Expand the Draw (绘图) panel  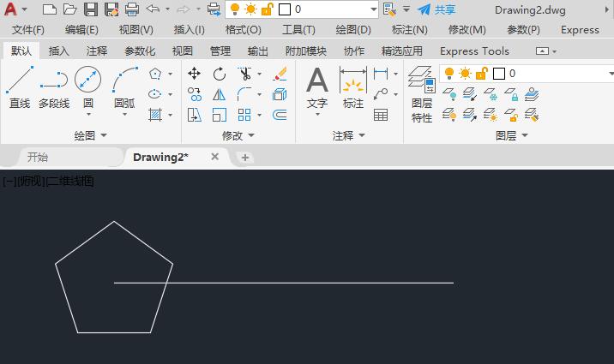[x=90, y=135]
